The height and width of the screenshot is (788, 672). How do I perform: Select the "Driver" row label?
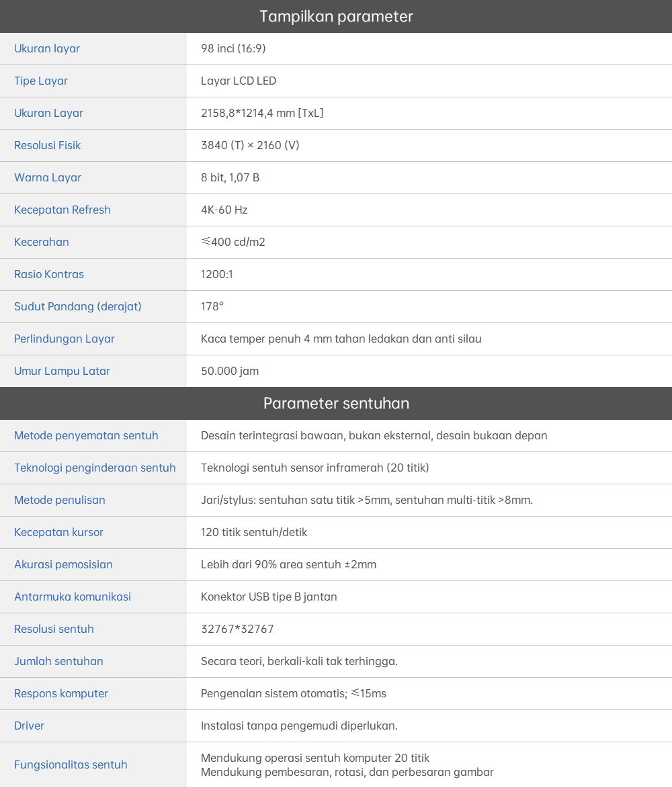coord(29,726)
